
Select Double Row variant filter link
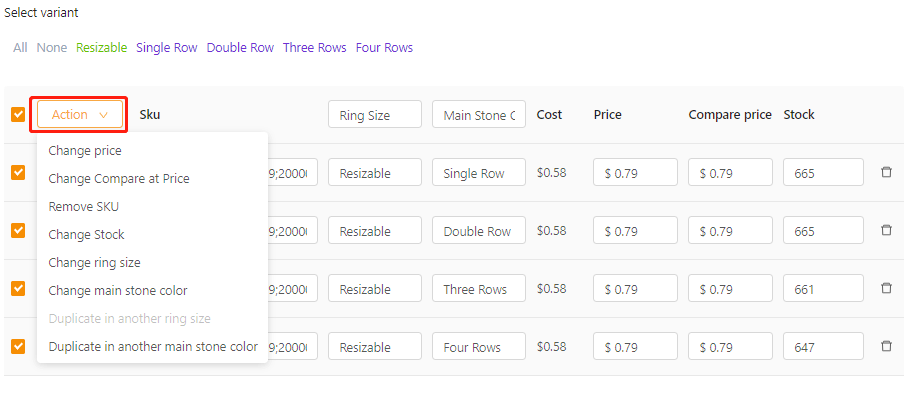240,48
